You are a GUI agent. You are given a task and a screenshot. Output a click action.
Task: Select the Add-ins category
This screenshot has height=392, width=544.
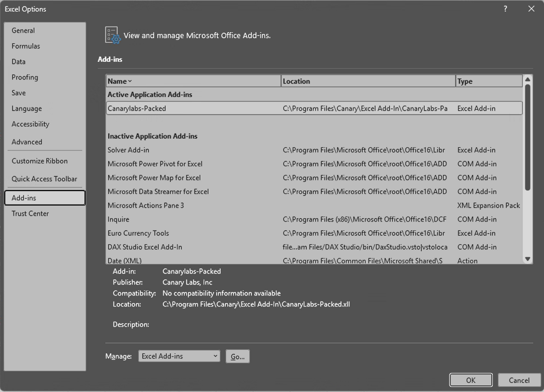45,198
